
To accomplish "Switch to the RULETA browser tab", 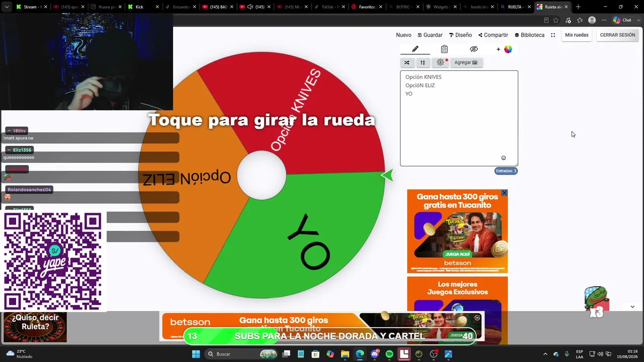I will 515,7.
